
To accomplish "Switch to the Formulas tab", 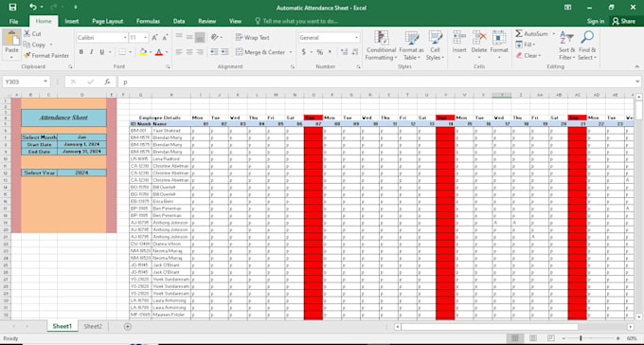I will click(149, 22).
